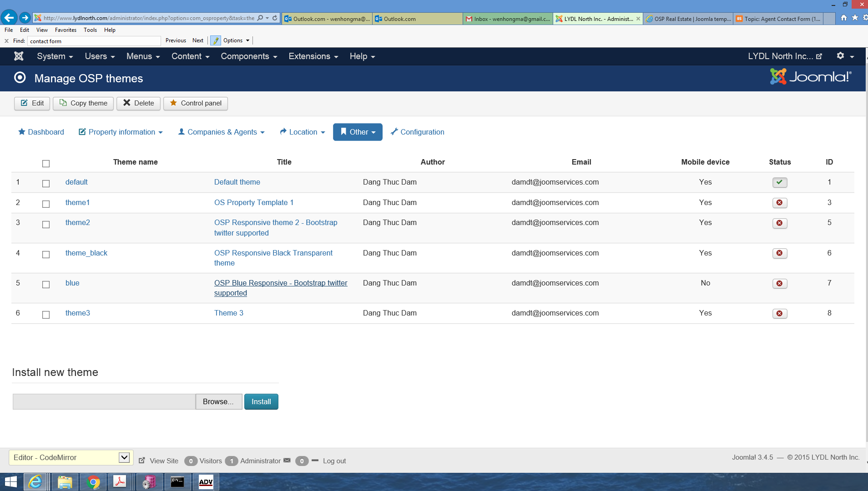The height and width of the screenshot is (491, 868).
Task: Click the Joomla logo icon in admin menu
Action: (19, 56)
